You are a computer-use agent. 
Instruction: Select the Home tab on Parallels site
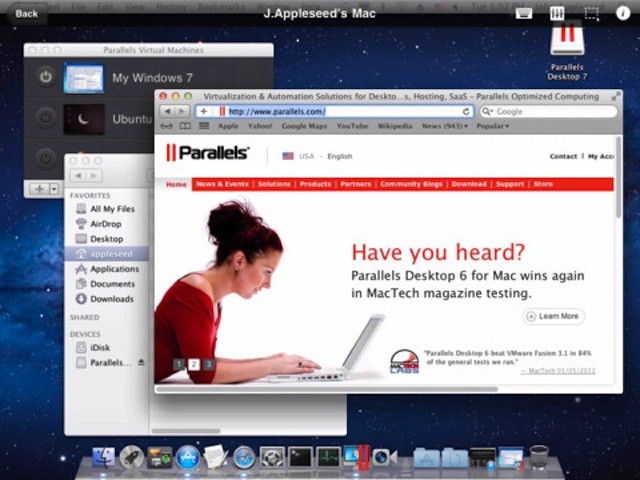point(176,184)
